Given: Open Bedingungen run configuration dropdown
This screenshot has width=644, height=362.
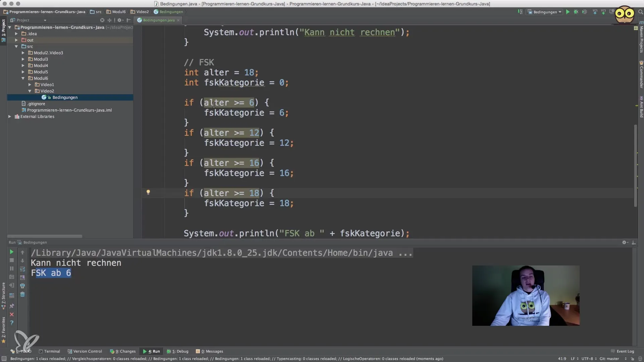Looking at the screenshot, I should tap(545, 12).
